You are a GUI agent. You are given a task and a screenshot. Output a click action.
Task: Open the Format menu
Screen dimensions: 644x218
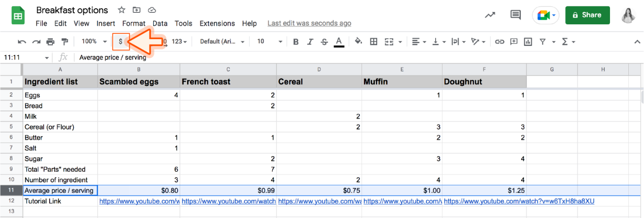pos(134,23)
